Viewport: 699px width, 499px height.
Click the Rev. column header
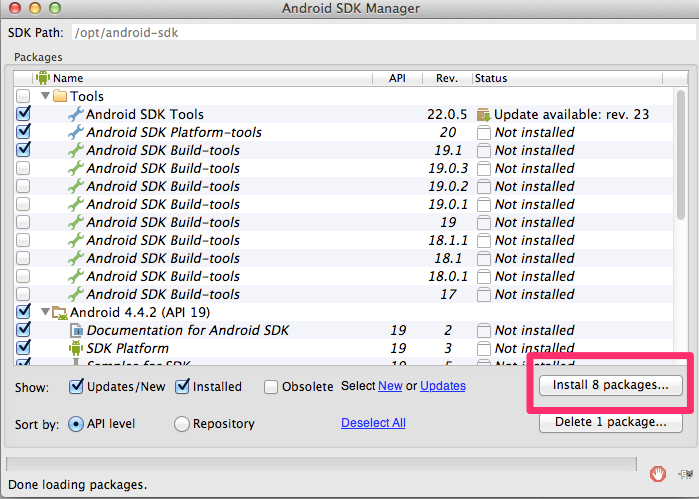point(447,78)
